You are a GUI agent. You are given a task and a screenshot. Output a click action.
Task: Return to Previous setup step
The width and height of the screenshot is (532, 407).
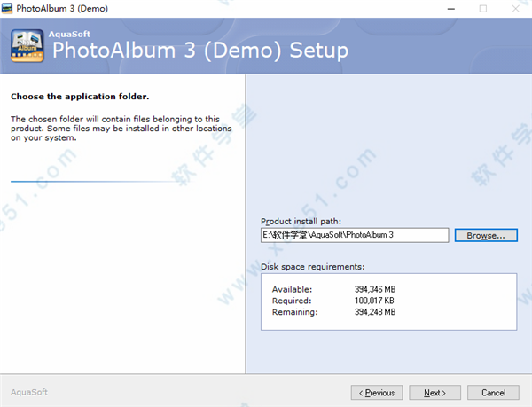[x=377, y=393]
